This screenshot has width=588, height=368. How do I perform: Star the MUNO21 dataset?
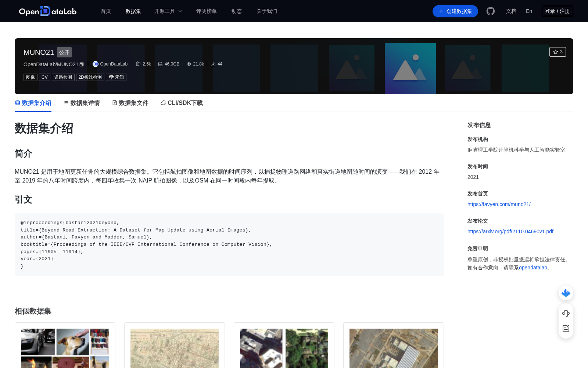pos(557,52)
